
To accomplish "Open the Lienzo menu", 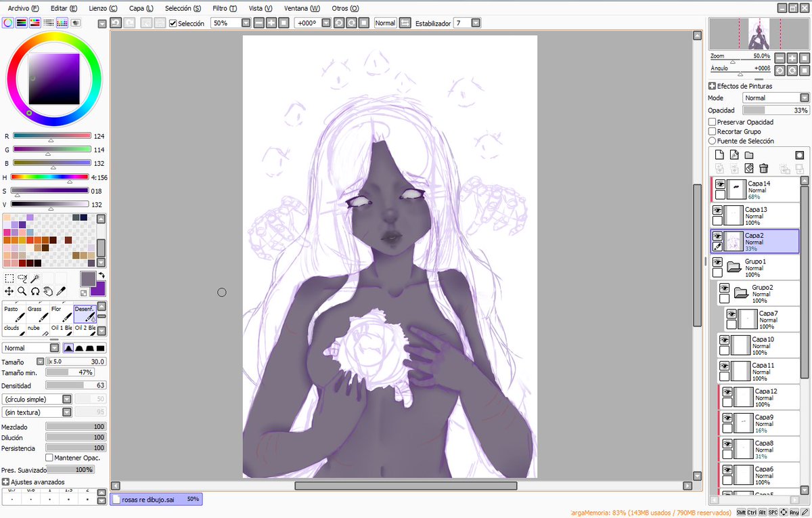I will tap(104, 8).
